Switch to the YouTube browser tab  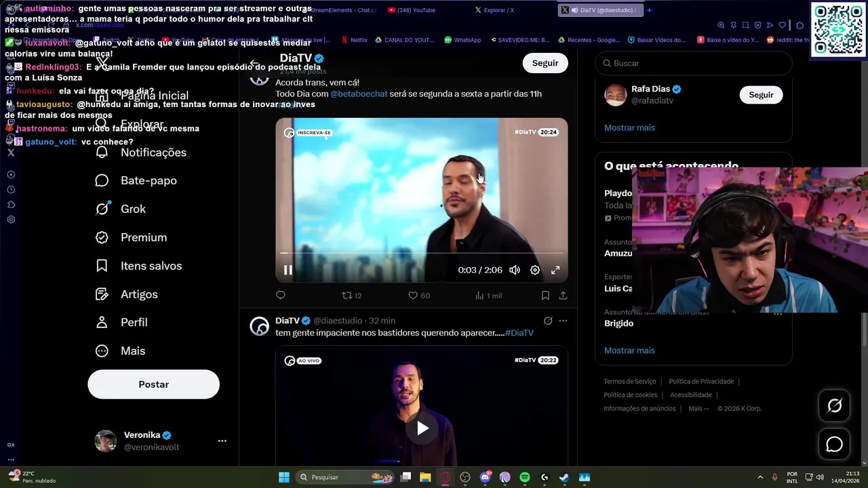point(412,10)
